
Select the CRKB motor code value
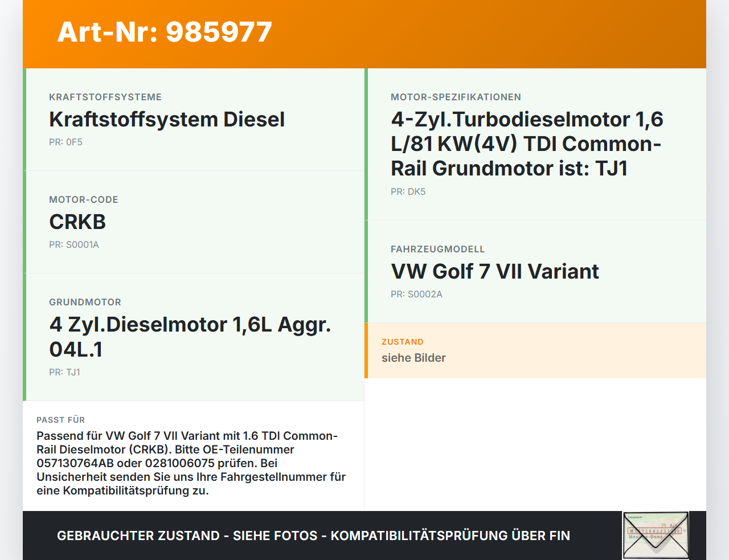(77, 222)
